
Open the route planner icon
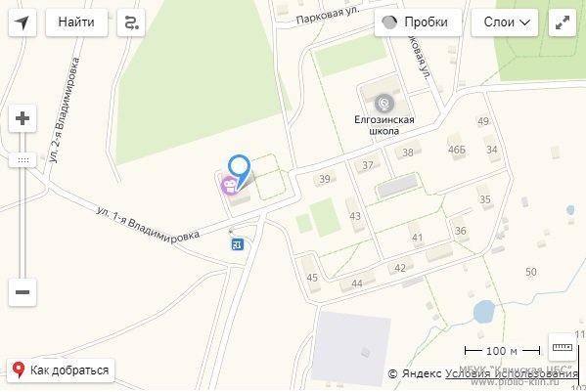click(131, 22)
